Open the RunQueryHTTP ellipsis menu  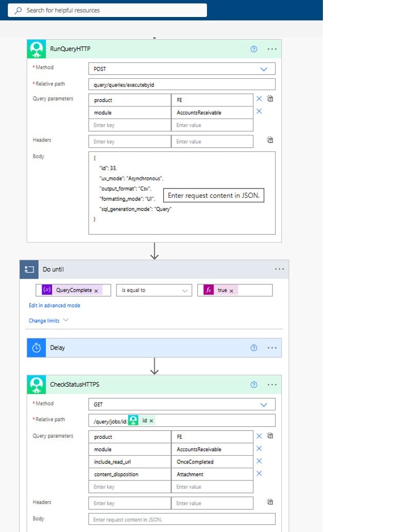click(272, 49)
